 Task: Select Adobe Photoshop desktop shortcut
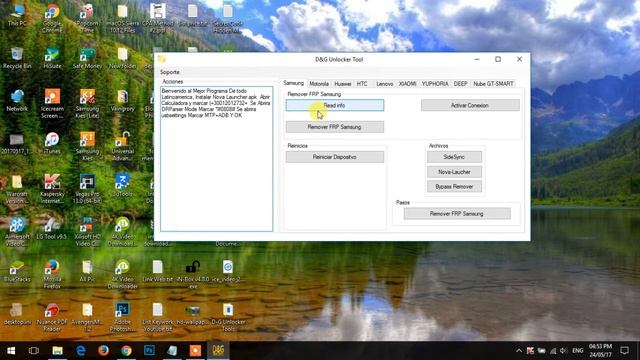pos(122,317)
